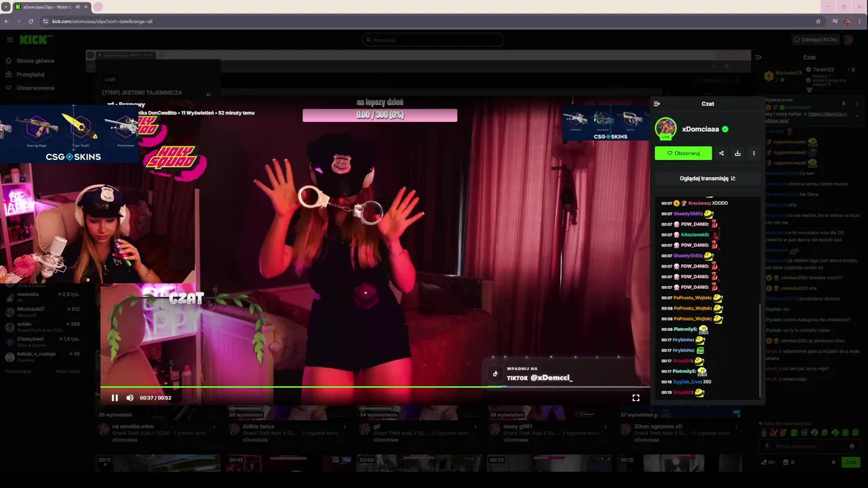Screen dimensions: 868x488
Task: Open clip 'nowy giff1'
Action: point(519,427)
